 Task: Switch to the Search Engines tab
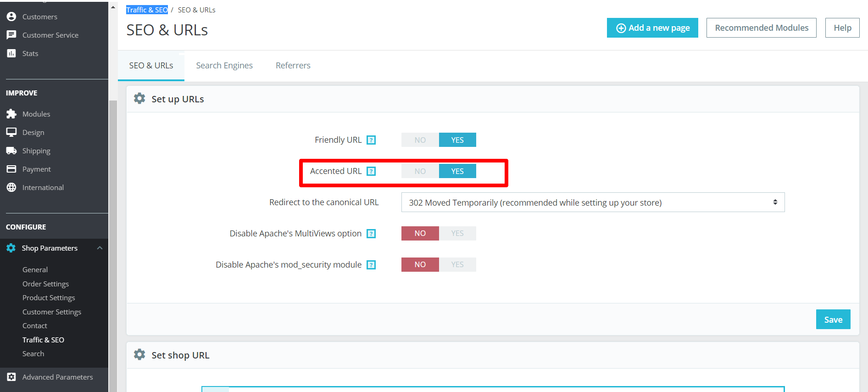click(224, 66)
